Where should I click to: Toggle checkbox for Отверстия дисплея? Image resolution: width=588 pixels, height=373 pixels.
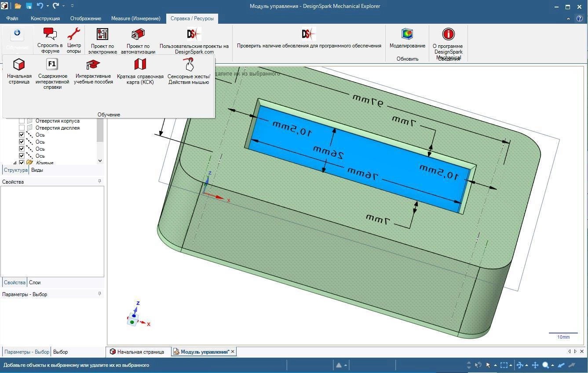[x=22, y=128]
